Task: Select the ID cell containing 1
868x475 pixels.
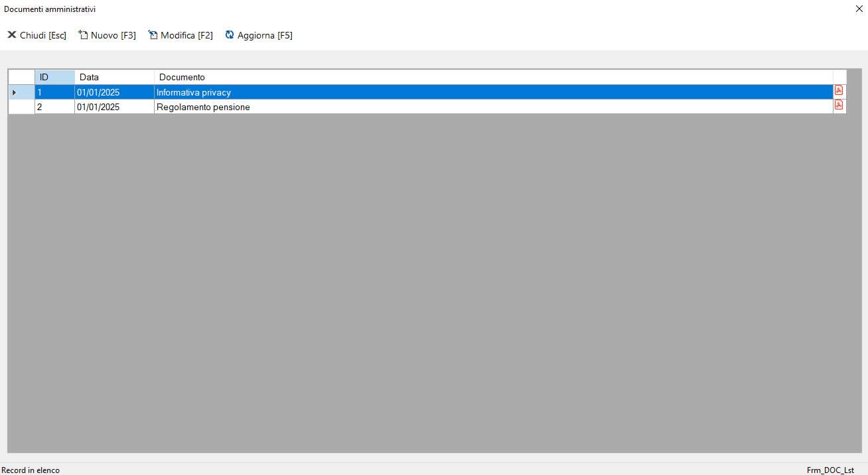Action: tap(54, 92)
